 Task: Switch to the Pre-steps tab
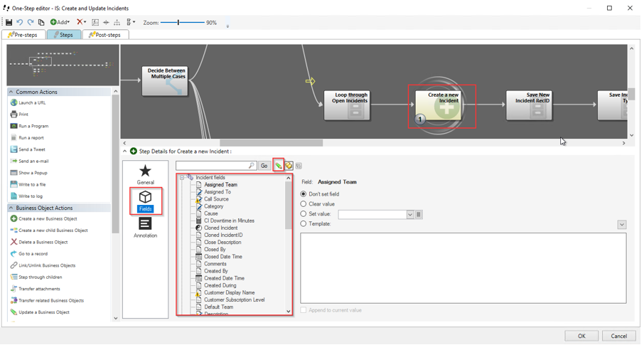[x=24, y=35]
